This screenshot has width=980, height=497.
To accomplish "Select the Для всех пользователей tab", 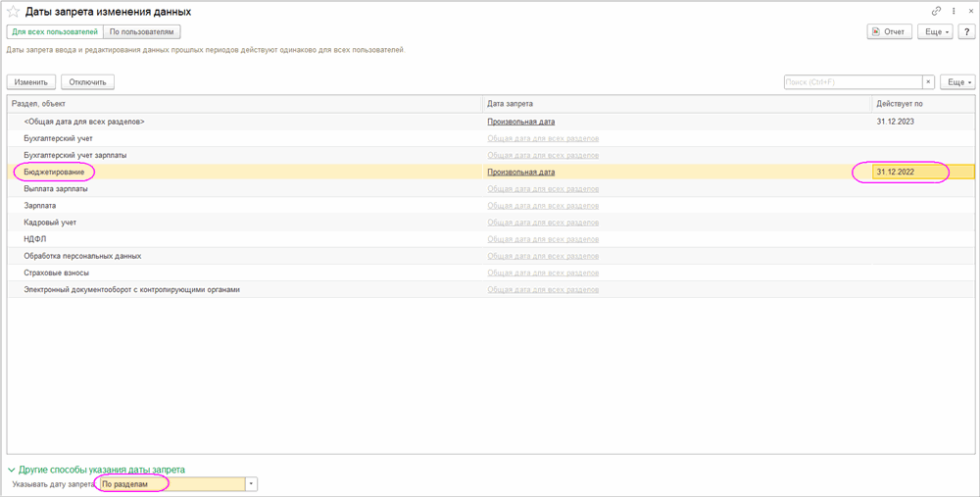I will click(55, 32).
